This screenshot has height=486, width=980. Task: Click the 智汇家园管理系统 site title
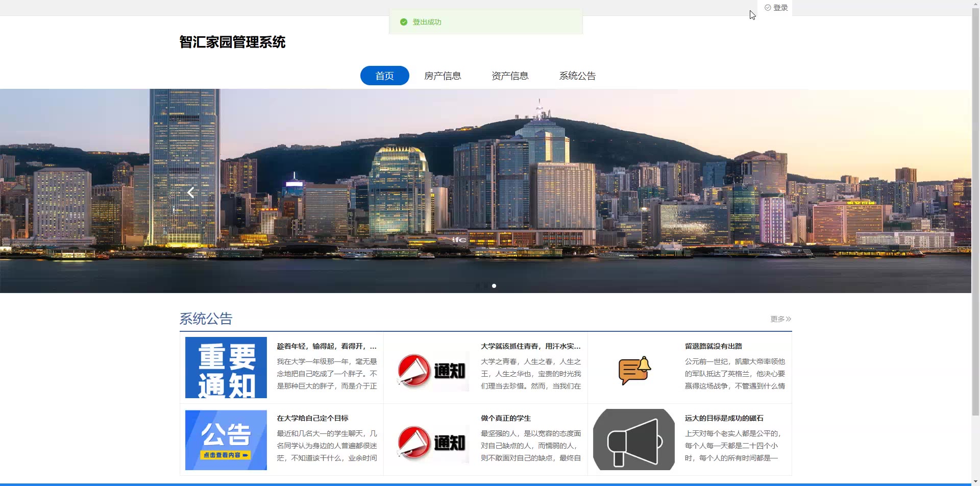point(232,42)
